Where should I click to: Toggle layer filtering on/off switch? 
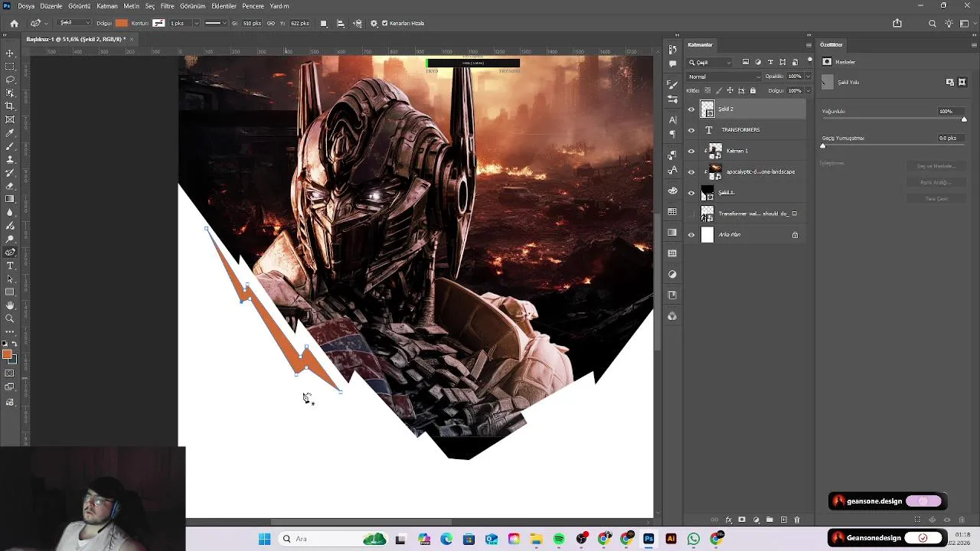pos(809,60)
